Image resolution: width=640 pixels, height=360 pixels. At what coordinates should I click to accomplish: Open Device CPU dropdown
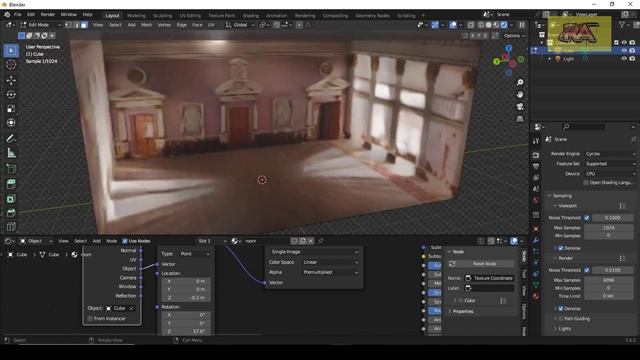tap(610, 173)
